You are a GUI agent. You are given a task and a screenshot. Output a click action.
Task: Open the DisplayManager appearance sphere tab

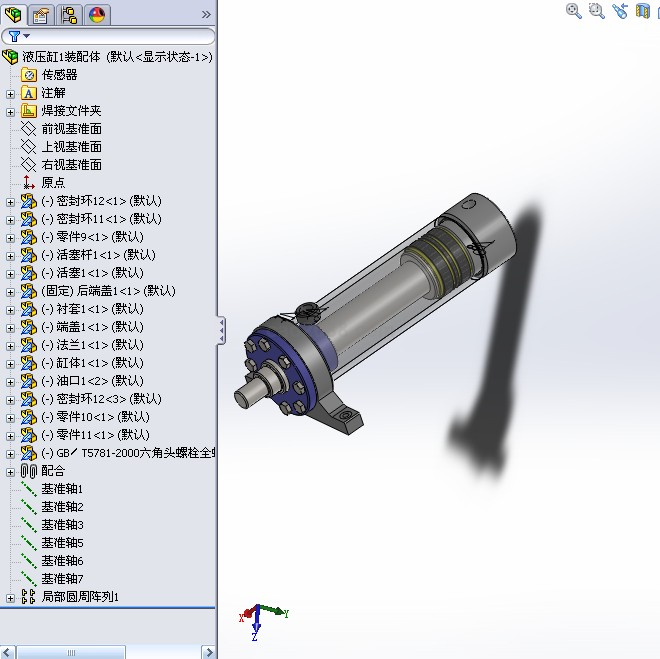(97, 14)
